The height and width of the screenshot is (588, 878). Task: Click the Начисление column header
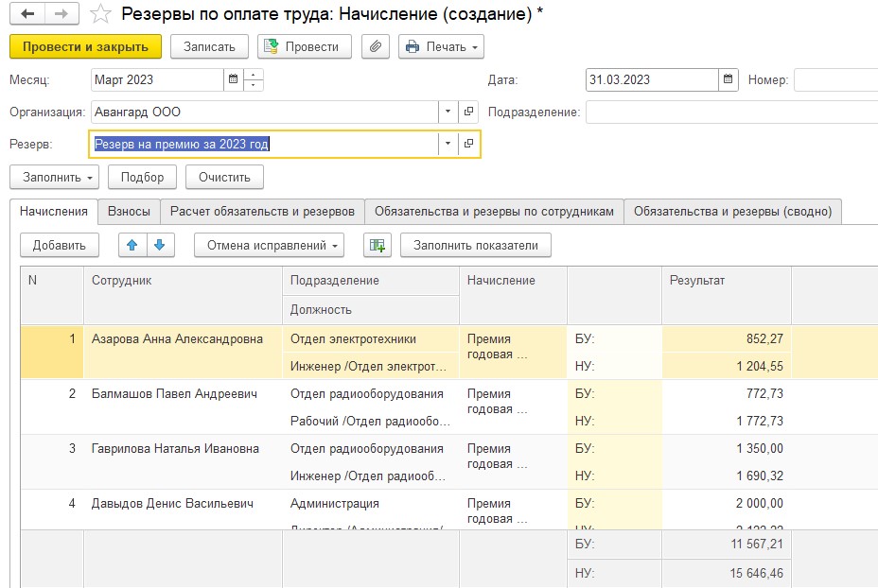513,295
